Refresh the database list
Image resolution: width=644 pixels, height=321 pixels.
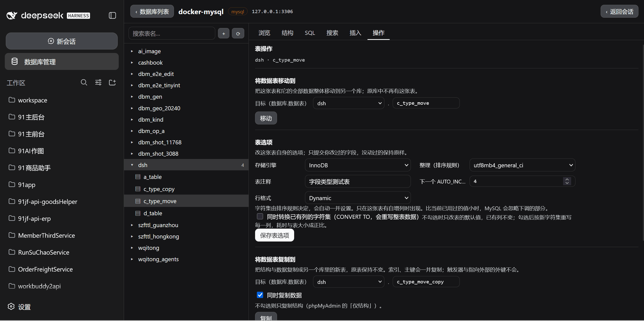(x=238, y=33)
